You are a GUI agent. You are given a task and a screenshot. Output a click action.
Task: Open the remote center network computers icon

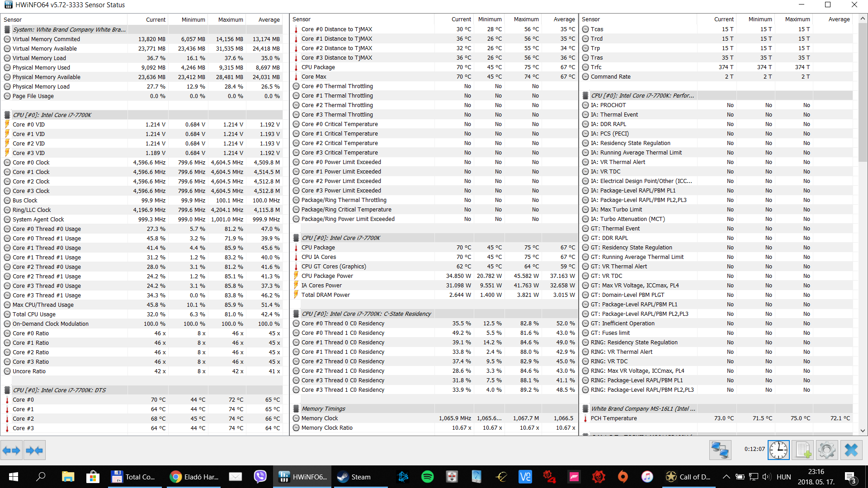(720, 450)
